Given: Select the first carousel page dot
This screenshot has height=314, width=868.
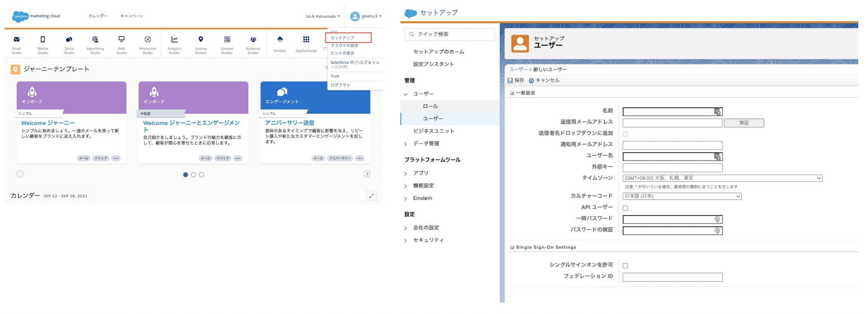Looking at the screenshot, I should 186,175.
